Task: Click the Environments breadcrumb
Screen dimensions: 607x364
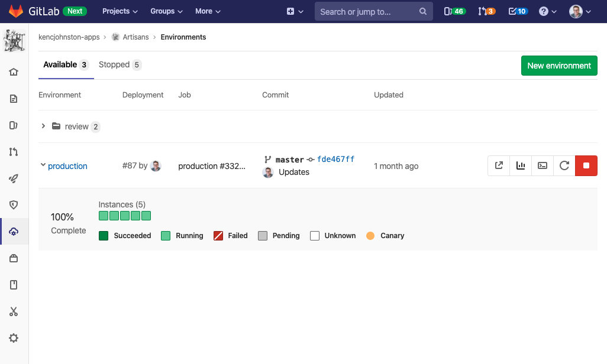Action: [183, 37]
